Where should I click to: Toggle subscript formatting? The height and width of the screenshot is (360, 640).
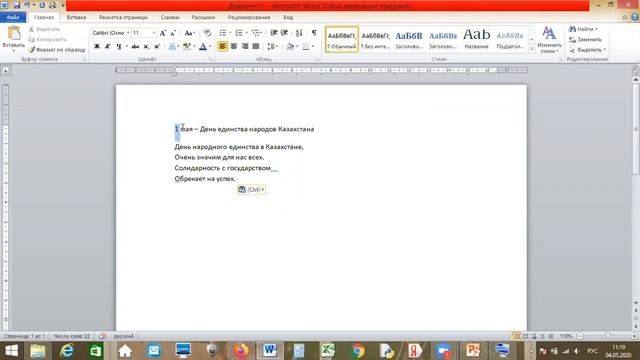click(146, 47)
